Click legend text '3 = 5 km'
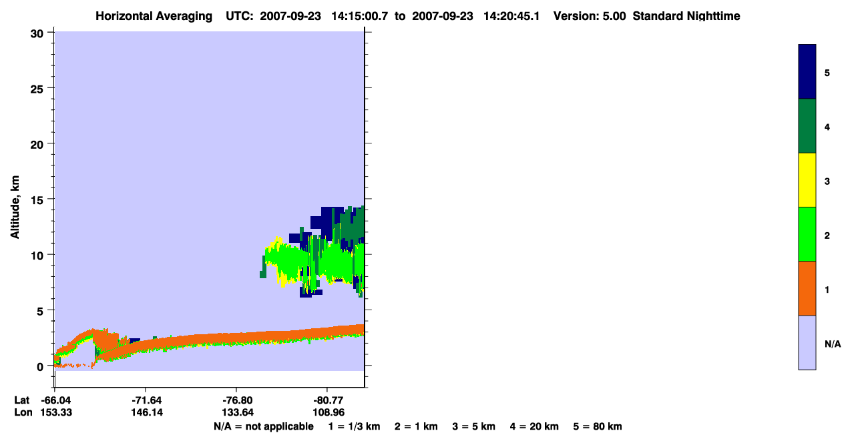This screenshot has width=868, height=445. [474, 426]
